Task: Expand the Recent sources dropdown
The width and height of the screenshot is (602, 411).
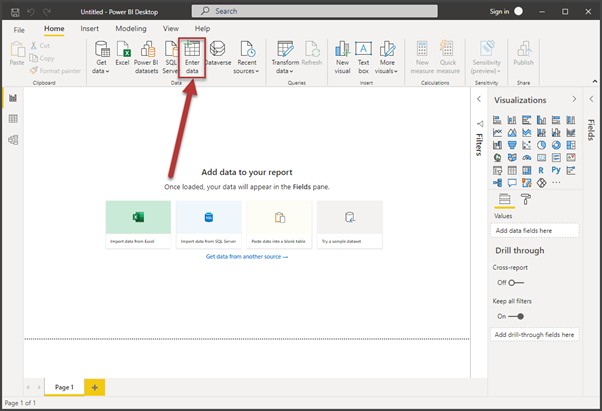Action: coord(246,58)
